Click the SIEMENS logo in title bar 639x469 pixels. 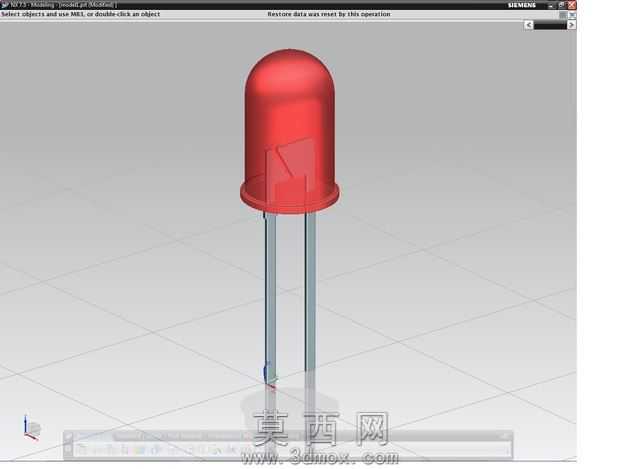pyautogui.click(x=522, y=5)
